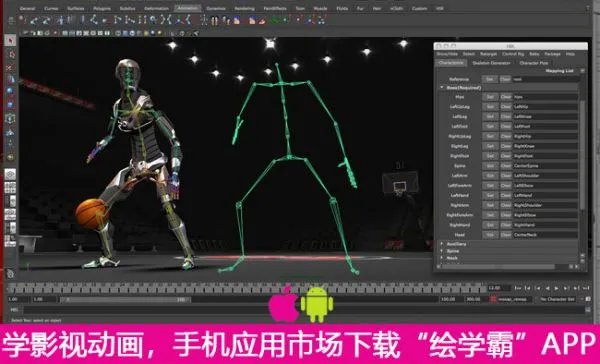Expand the Auxiliary section
This screenshot has width=600, height=364.
click(442, 244)
